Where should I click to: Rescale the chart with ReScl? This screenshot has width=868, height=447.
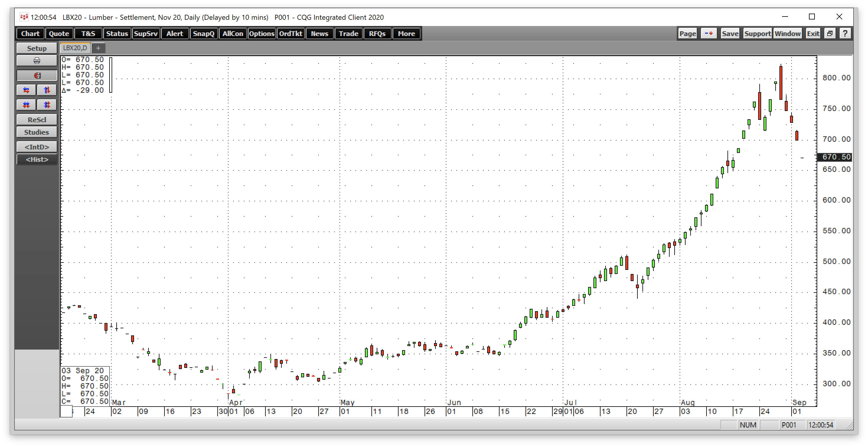[x=36, y=119]
